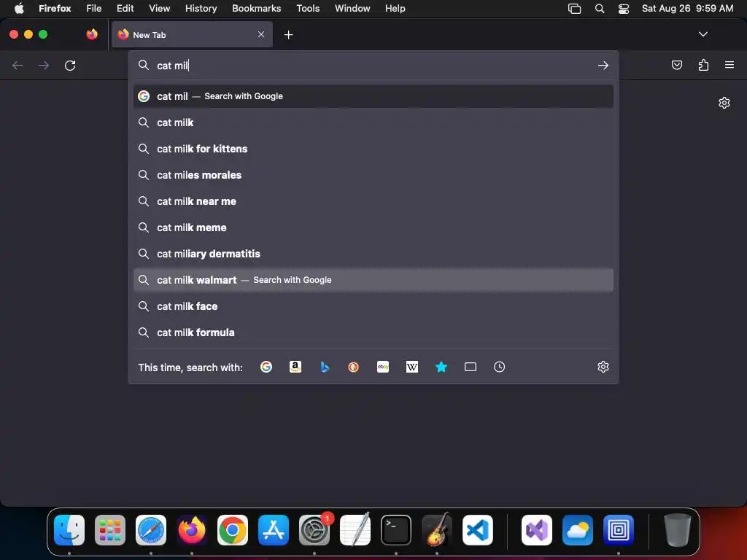The width and height of the screenshot is (747, 560).
Task: Go forward one page
Action: (x=44, y=65)
